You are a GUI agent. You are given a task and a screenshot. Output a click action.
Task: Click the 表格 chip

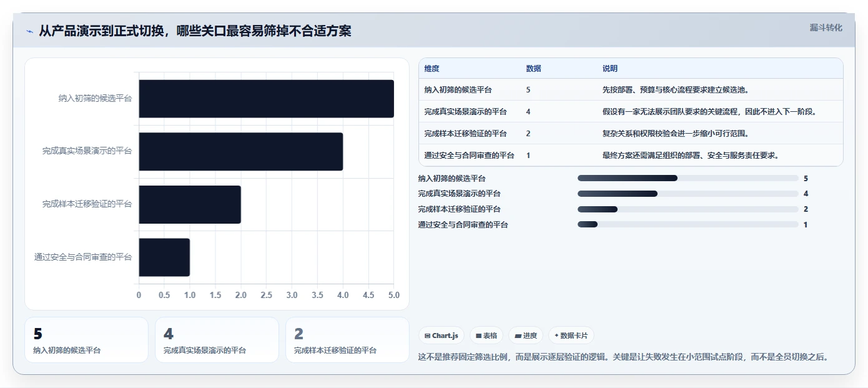pos(486,336)
